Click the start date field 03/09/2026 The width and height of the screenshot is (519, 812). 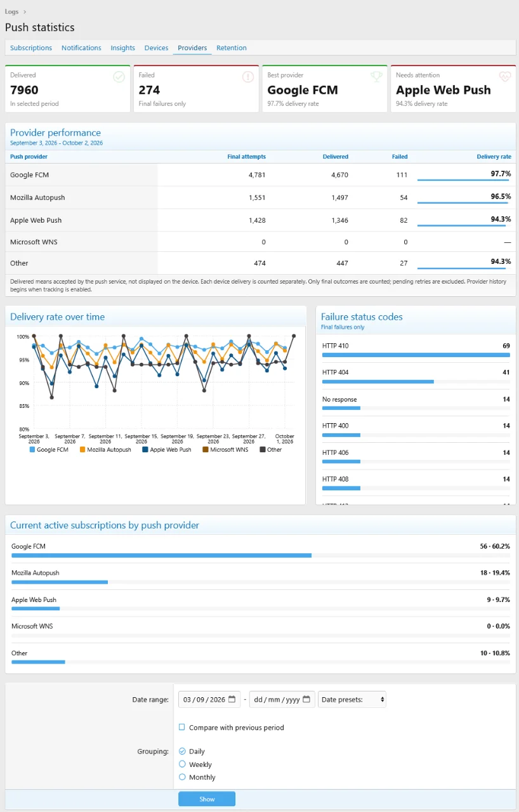coord(209,699)
